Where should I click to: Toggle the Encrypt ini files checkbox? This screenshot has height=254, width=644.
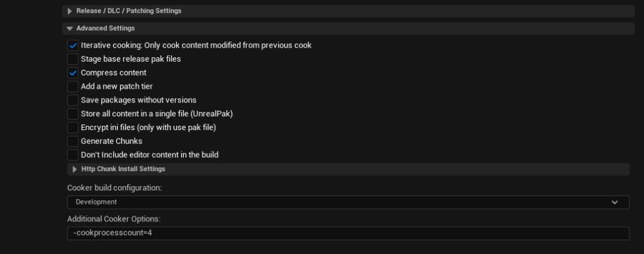(73, 128)
